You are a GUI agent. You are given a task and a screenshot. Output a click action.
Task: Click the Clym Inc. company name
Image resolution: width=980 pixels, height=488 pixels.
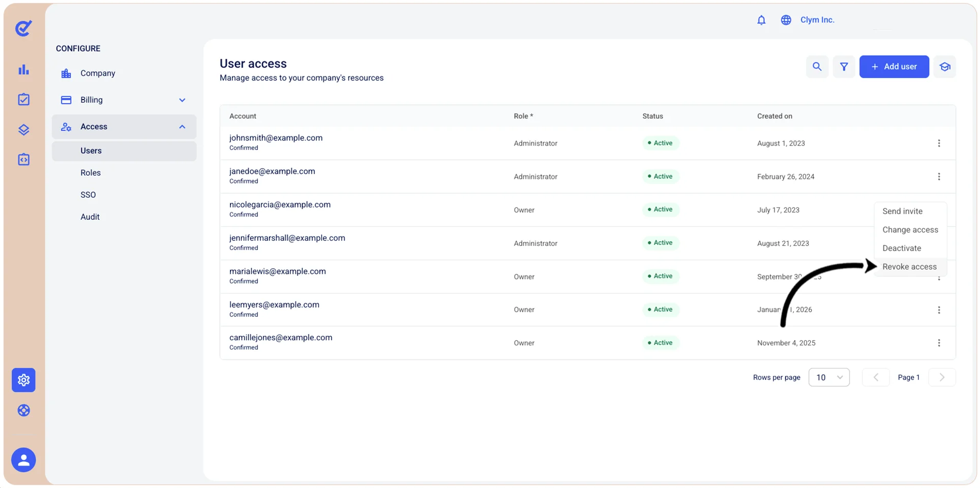click(x=817, y=20)
